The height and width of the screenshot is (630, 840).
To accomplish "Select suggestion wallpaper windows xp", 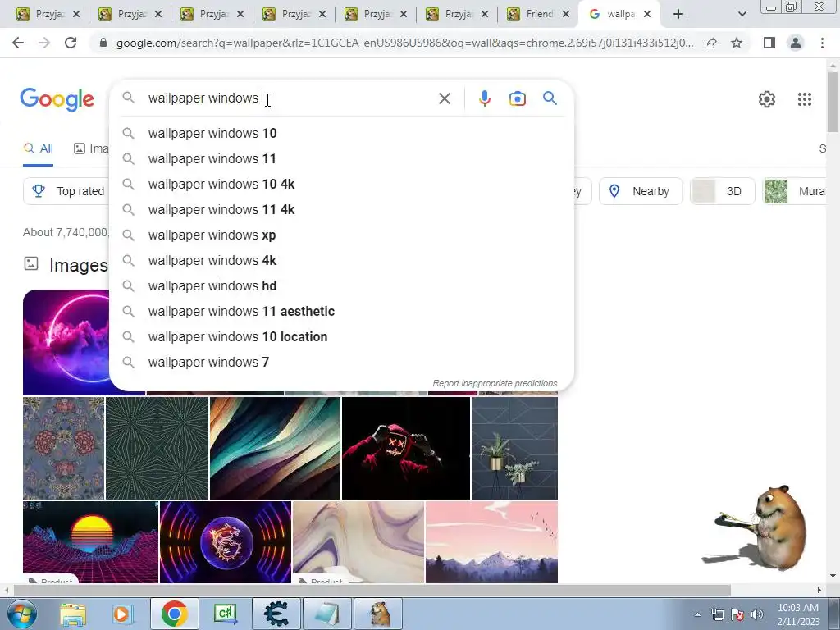I will 341,235.
